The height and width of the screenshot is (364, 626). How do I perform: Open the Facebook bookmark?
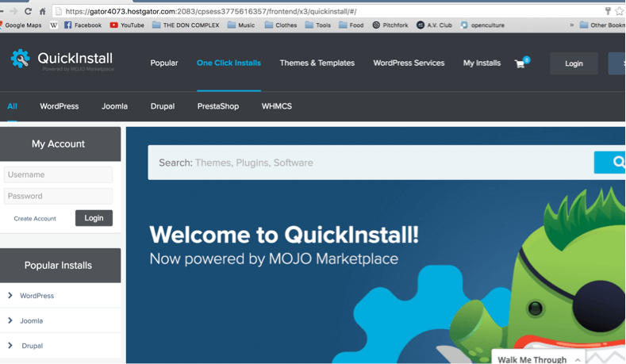click(83, 25)
